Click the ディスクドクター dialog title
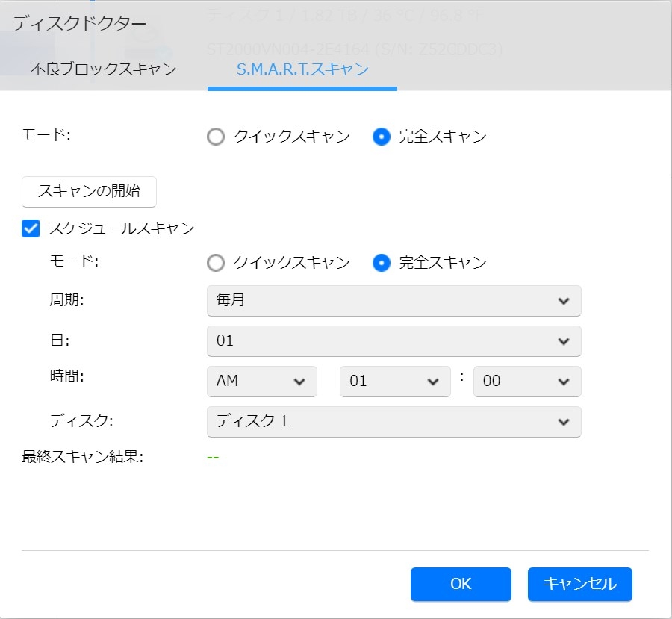This screenshot has width=672, height=619. pos(79,23)
